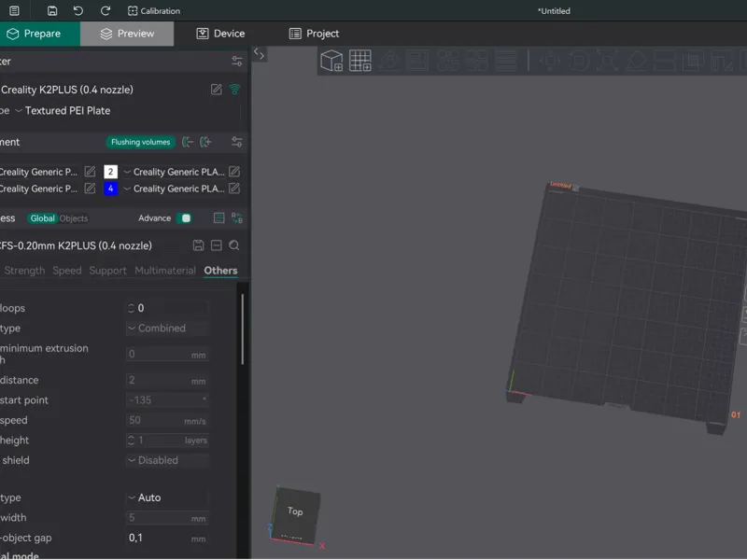This screenshot has height=560, width=747.
Task: Select the Rotate tool in the toolbar
Action: 579,61
